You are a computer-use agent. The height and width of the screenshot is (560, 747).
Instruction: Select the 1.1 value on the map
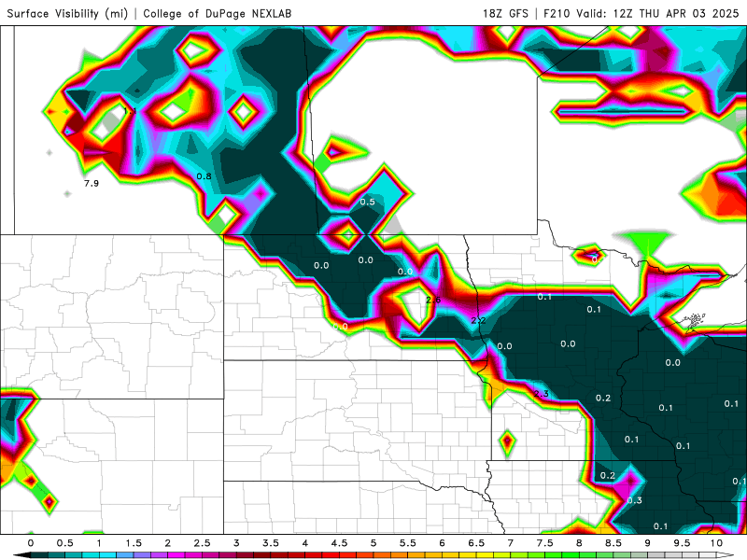click(x=130, y=111)
